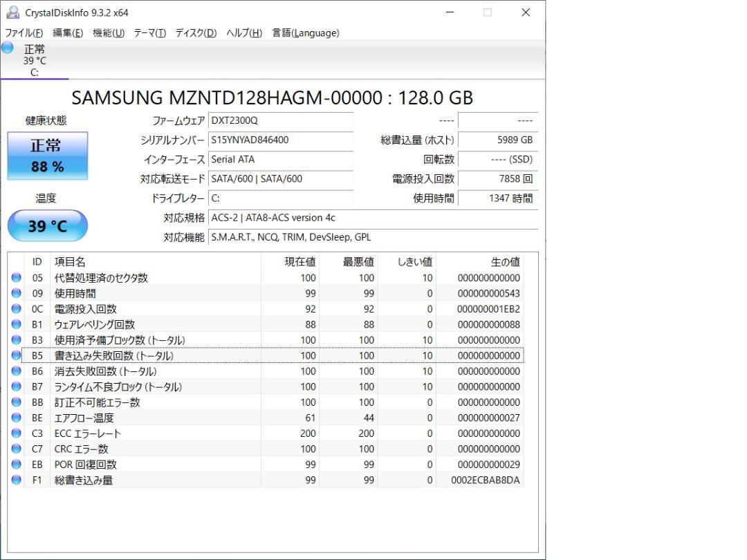Select the 使用済予備ブロック数 (トータル) row name
Screen dimensions: 747x560
click(120, 340)
